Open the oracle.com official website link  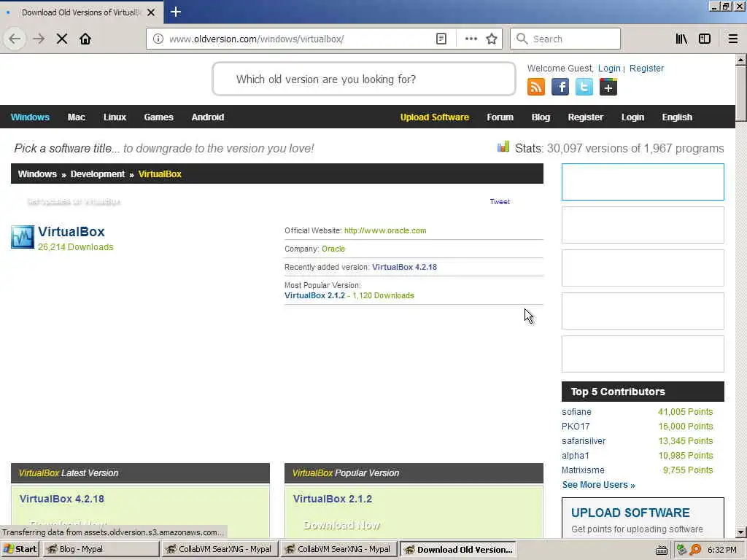tap(385, 230)
